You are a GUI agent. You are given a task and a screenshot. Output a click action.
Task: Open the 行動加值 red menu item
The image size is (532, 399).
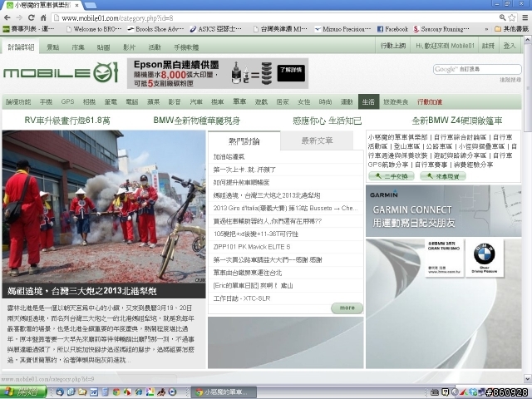coord(430,101)
